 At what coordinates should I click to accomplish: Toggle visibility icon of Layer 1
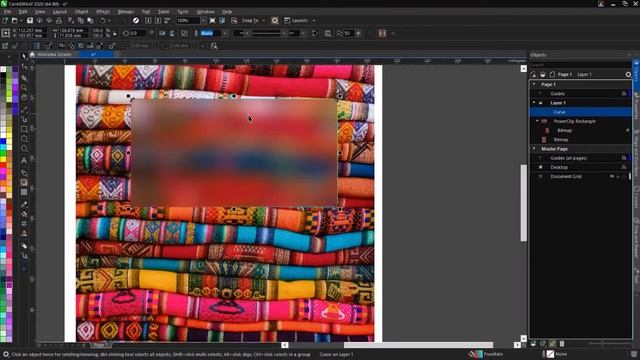(x=541, y=103)
